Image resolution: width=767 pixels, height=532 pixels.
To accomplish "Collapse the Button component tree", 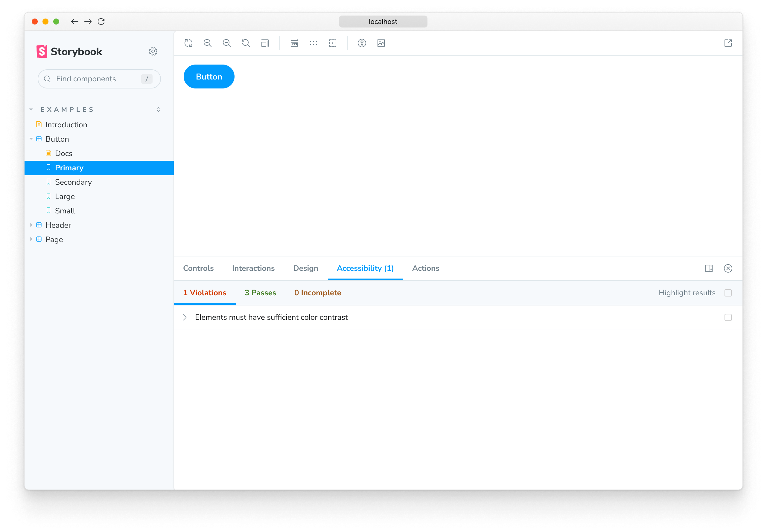I will [31, 139].
